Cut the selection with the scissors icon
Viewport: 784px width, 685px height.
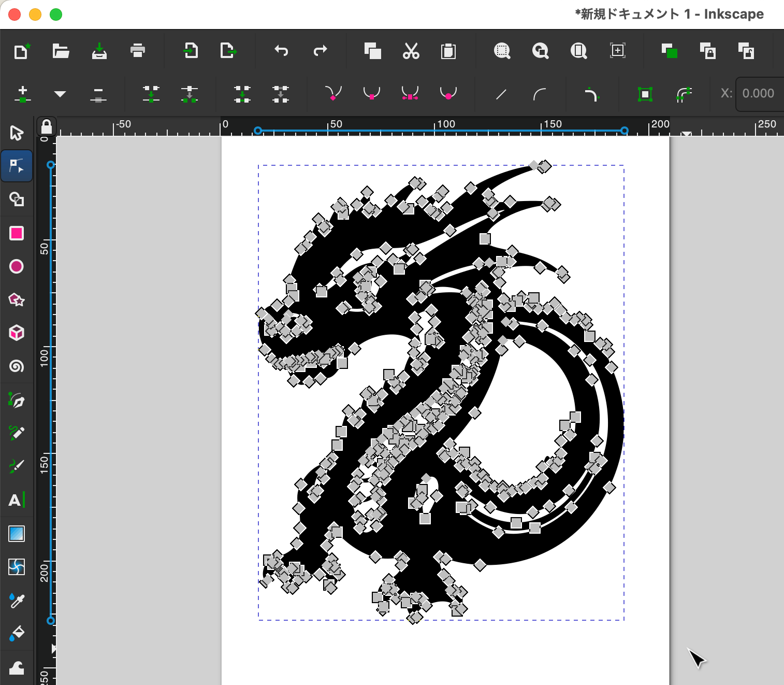(411, 51)
